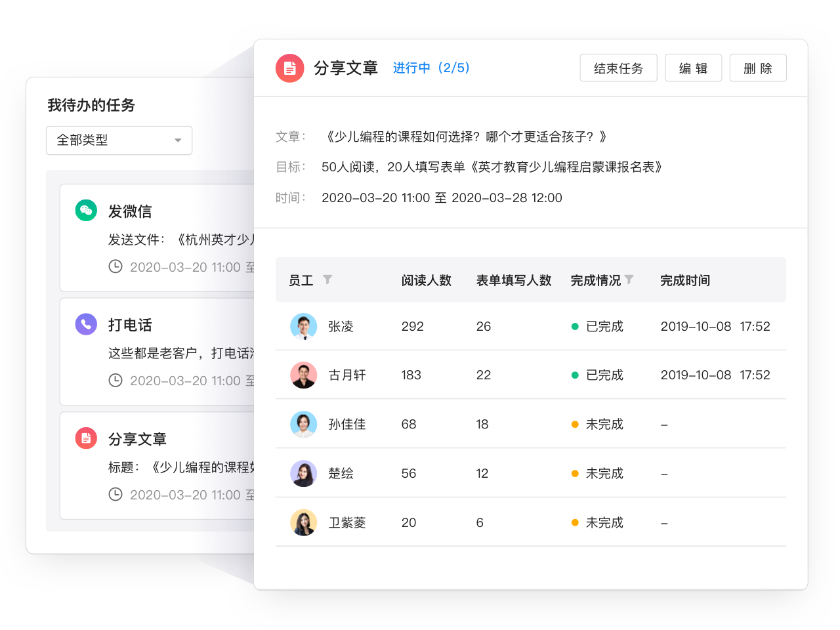Click the 结束任务 button
Viewport: 840px width, 630px height.
coord(618,68)
